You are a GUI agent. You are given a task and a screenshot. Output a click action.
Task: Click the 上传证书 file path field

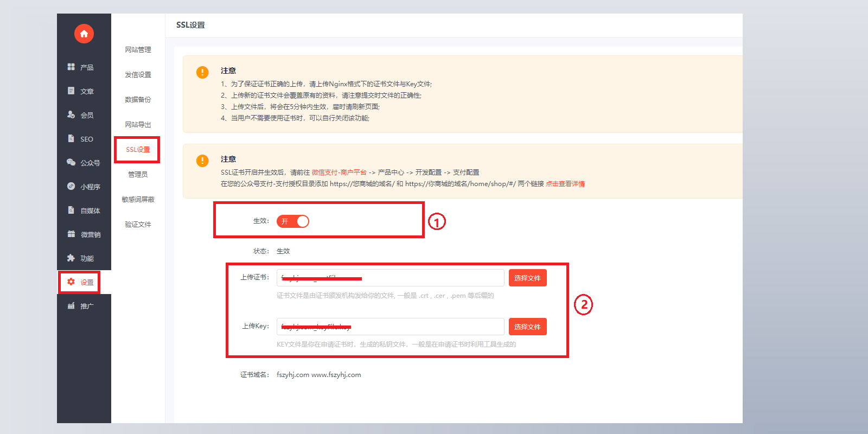point(391,278)
